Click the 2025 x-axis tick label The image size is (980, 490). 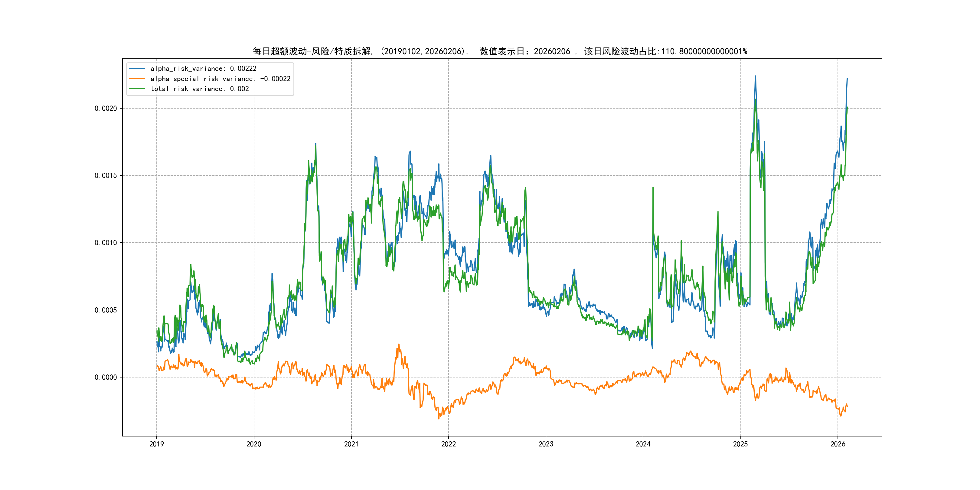tap(740, 444)
